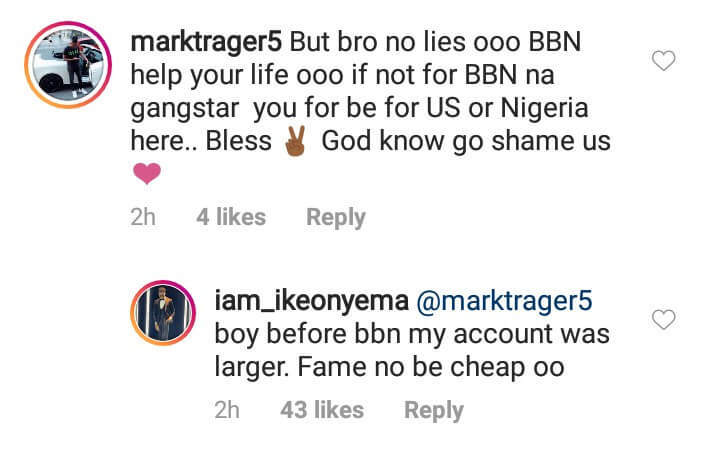Visit the iam_ikeonyema username link
720x452 pixels.
tap(312, 301)
